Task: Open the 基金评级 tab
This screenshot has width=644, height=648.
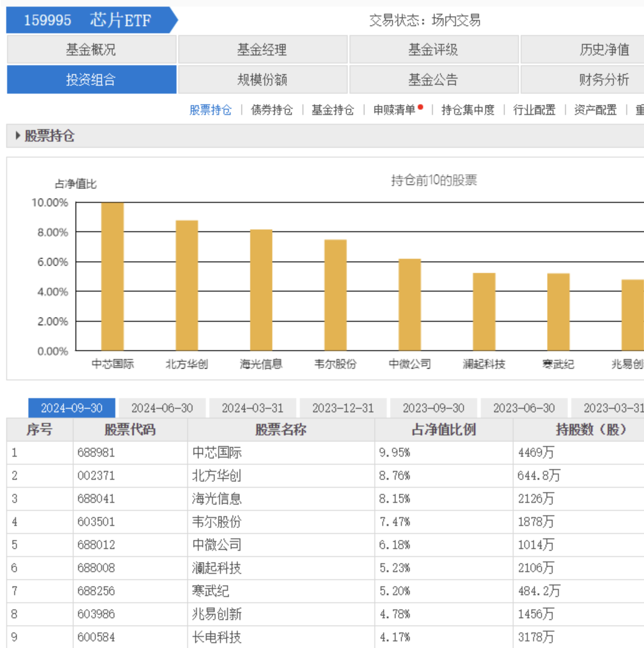Action: tap(434, 49)
